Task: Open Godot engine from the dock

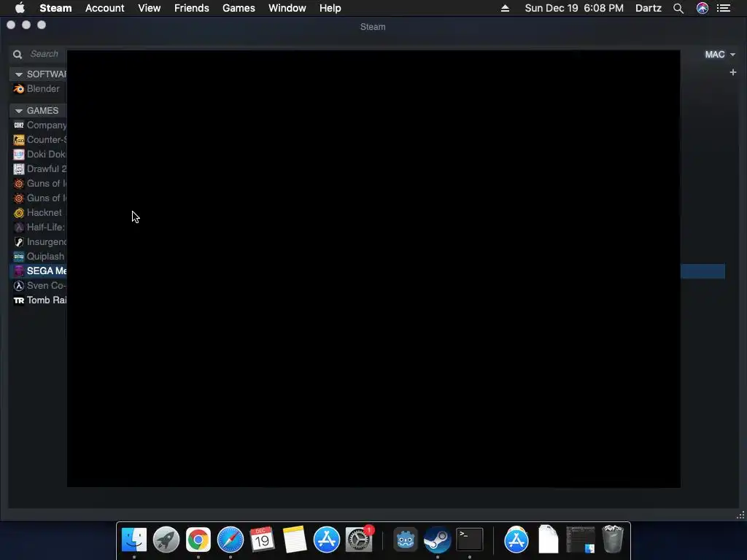Action: tap(406, 540)
